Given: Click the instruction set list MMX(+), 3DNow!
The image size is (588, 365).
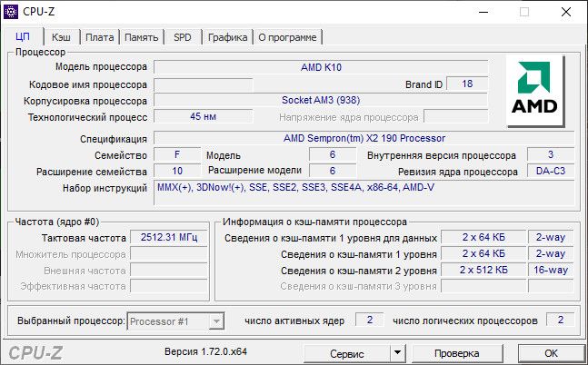Looking at the screenshot, I should 364,192.
